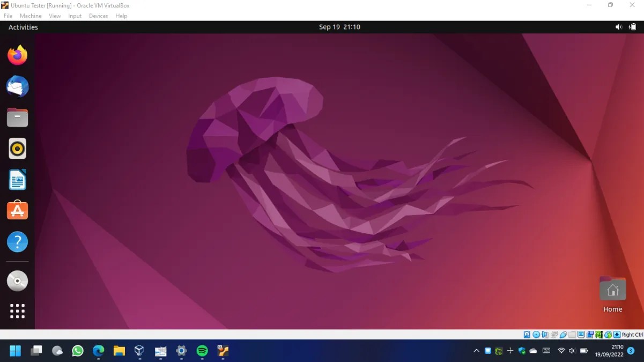Open the Sep 19 21:10 clock calendar
Image resolution: width=644 pixels, height=362 pixels.
(339, 27)
